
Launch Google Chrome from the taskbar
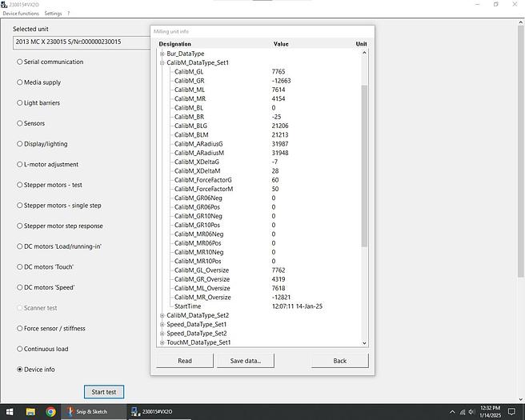[x=50, y=412]
